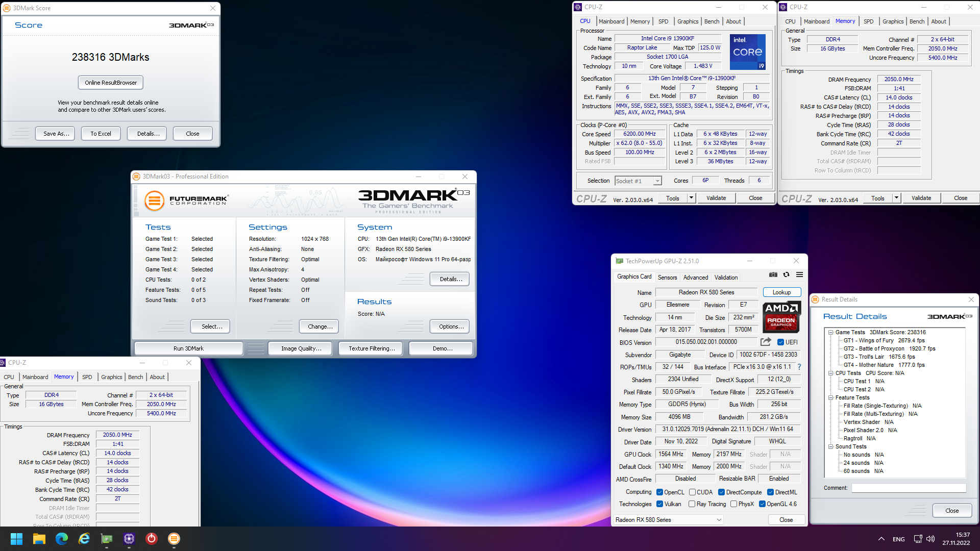Viewport: 980px width, 551px height.
Task: Open the Windows Start menu
Action: pyautogui.click(x=17, y=539)
